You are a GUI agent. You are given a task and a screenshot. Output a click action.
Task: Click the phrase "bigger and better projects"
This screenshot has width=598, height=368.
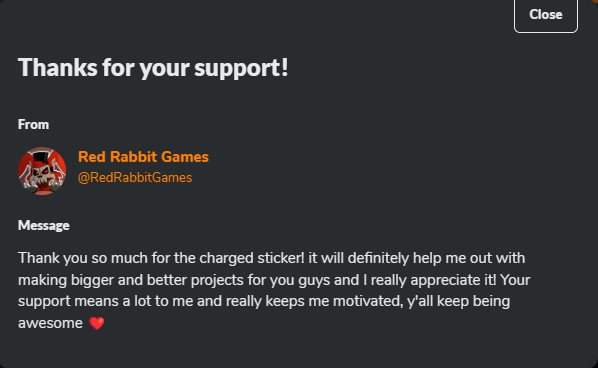tap(157, 280)
